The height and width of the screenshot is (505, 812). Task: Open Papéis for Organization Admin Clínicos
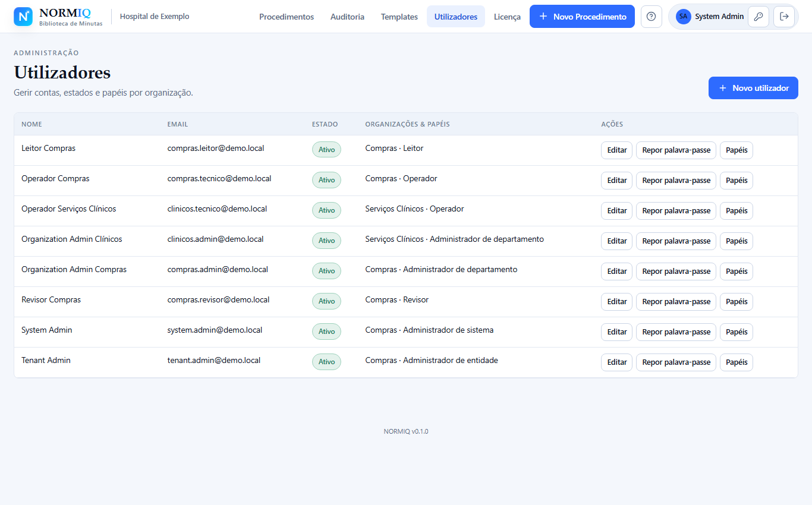[x=737, y=241]
